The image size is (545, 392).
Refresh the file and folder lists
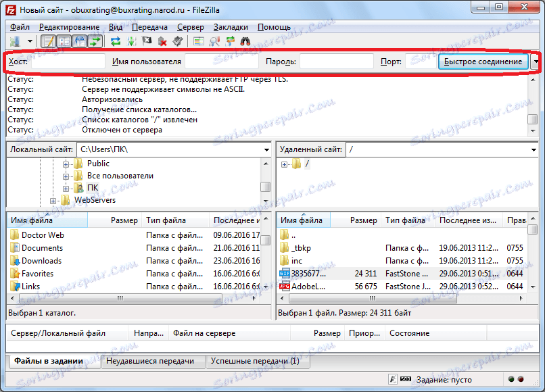coord(116,41)
